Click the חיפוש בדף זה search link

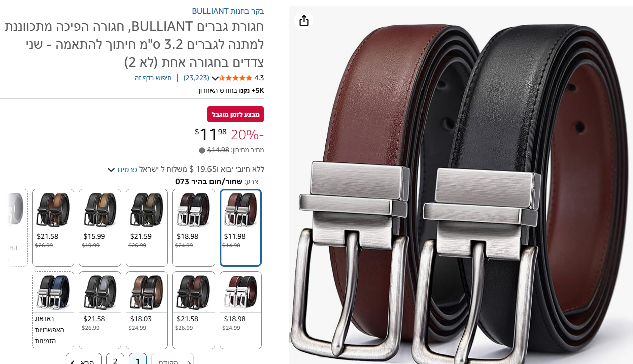pyautogui.click(x=153, y=78)
